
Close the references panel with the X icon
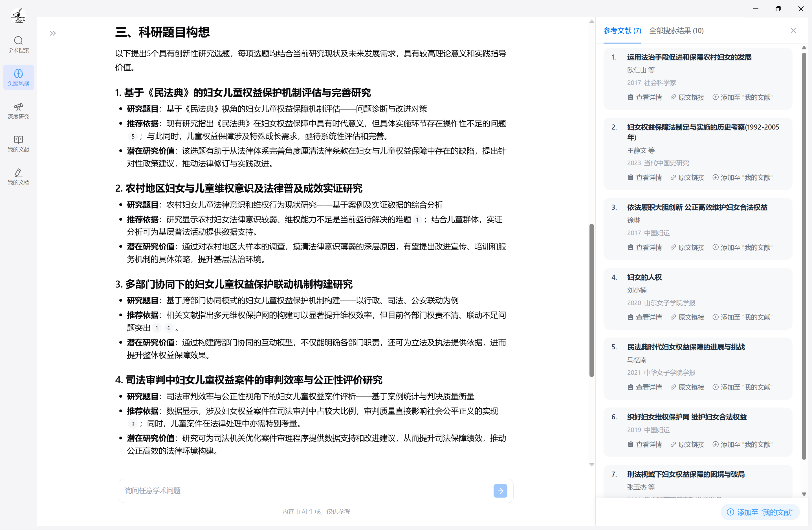click(793, 31)
